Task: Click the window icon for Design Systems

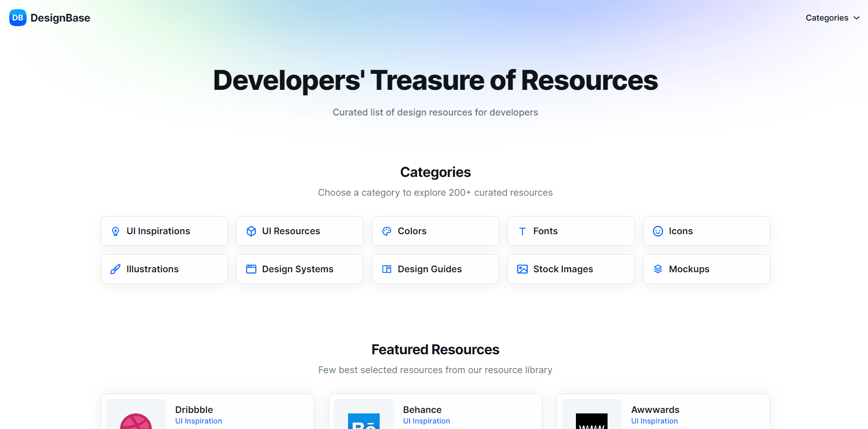Action: point(251,269)
